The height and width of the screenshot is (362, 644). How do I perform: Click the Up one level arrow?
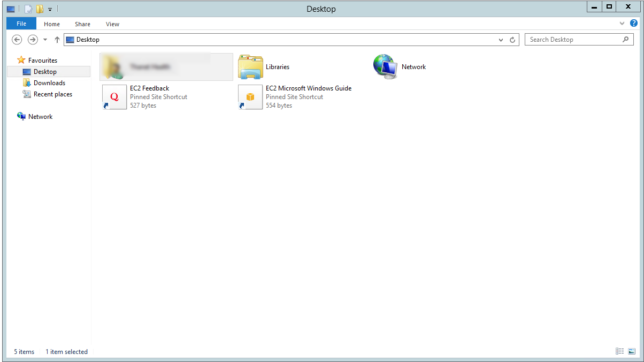57,39
